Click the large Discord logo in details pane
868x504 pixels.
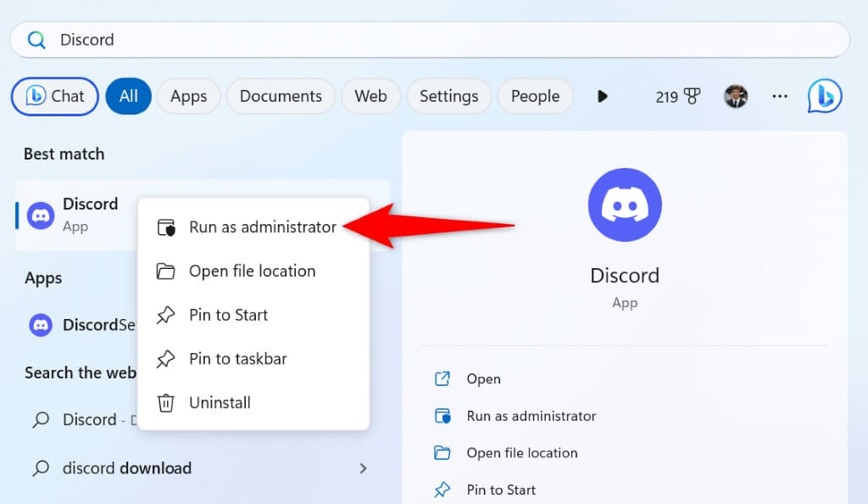tap(625, 205)
